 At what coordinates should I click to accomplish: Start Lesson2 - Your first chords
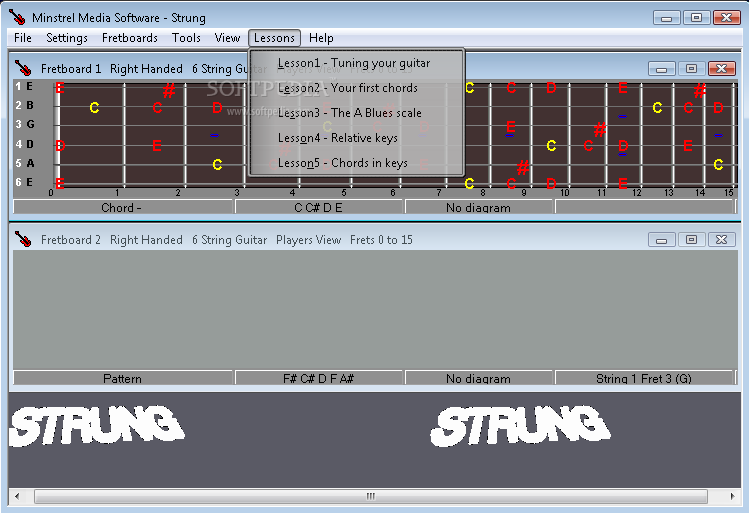point(356,88)
